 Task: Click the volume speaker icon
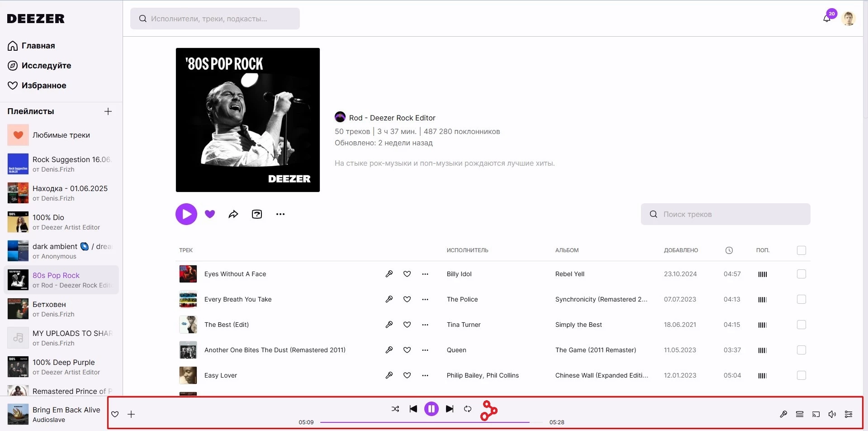832,414
